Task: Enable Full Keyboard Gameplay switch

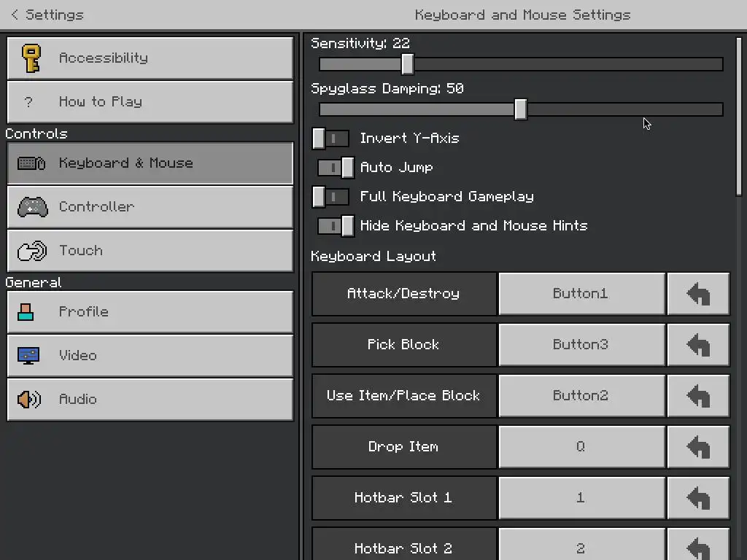Action: coord(330,197)
